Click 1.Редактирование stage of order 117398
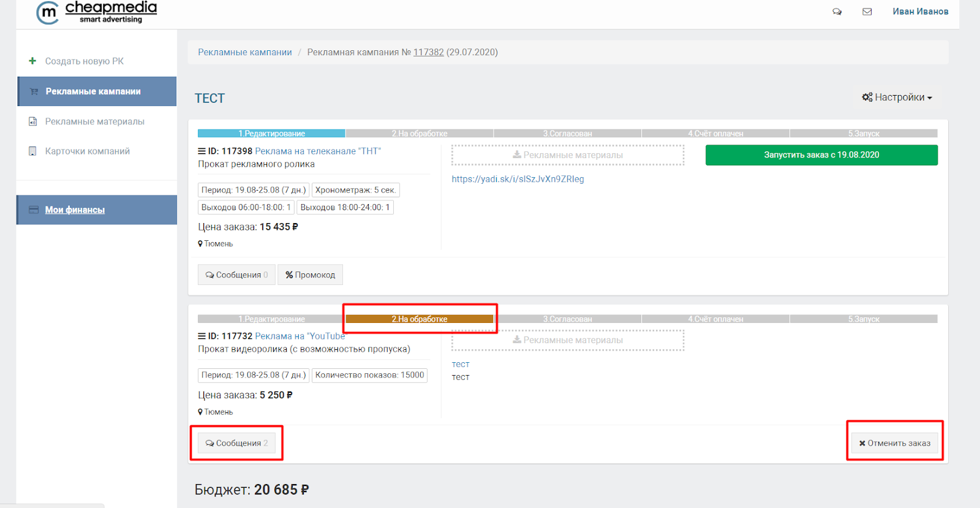This screenshot has height=508, width=980. tap(271, 134)
